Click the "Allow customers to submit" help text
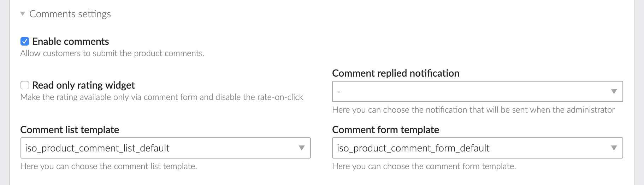The height and width of the screenshot is (185, 644). [x=112, y=53]
